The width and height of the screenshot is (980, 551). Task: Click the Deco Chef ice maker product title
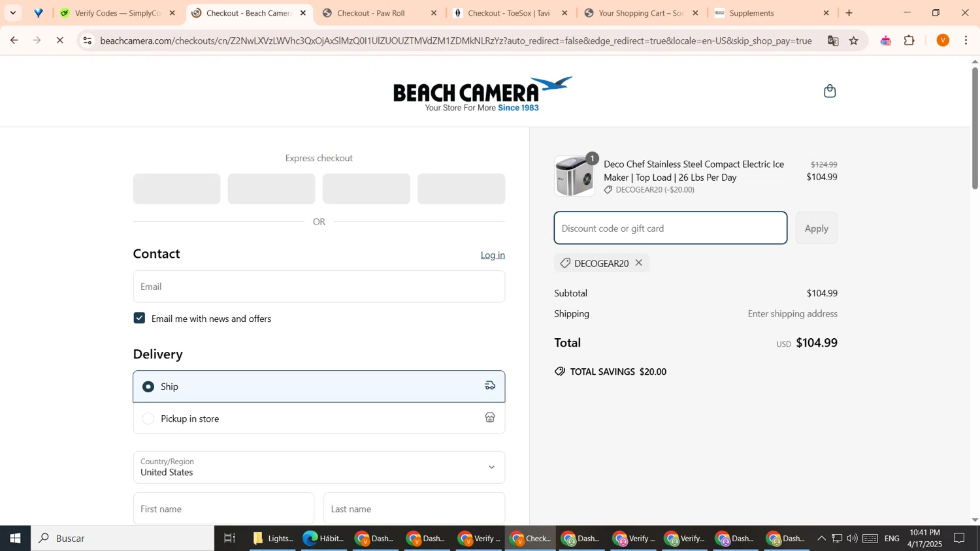tap(694, 171)
